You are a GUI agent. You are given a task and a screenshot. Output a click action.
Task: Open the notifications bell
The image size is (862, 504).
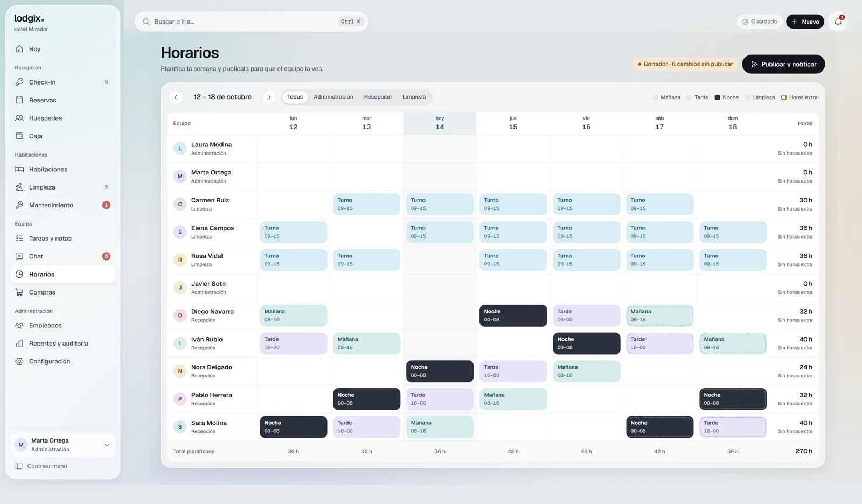pos(838,22)
